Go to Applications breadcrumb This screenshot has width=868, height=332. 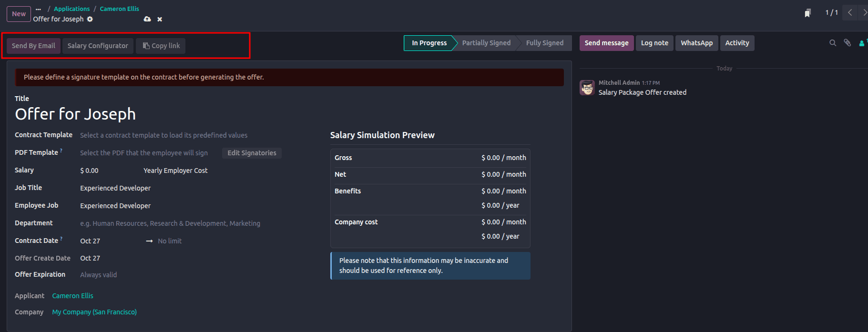coord(71,9)
